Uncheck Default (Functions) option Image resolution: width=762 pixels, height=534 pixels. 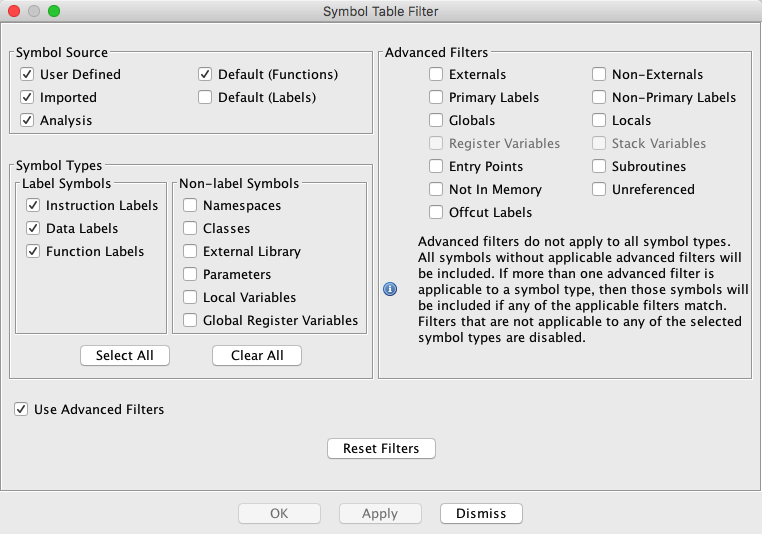coord(205,74)
